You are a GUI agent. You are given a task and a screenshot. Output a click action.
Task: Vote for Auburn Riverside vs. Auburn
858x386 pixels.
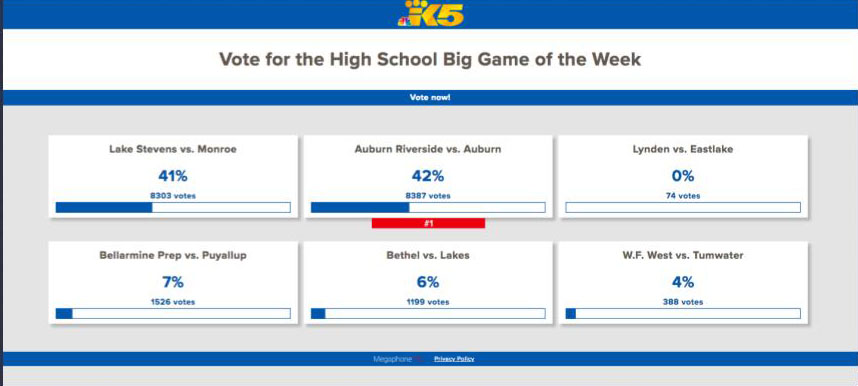(x=428, y=177)
